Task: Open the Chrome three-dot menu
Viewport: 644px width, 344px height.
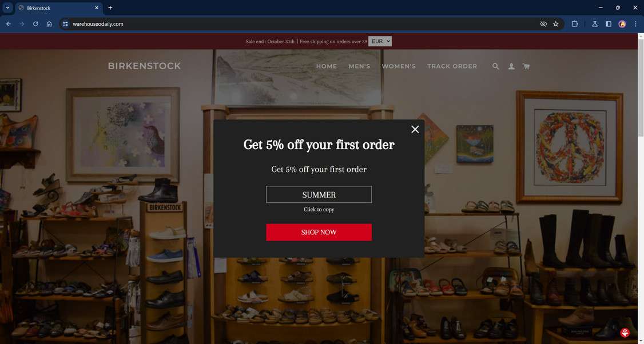Action: pyautogui.click(x=635, y=24)
